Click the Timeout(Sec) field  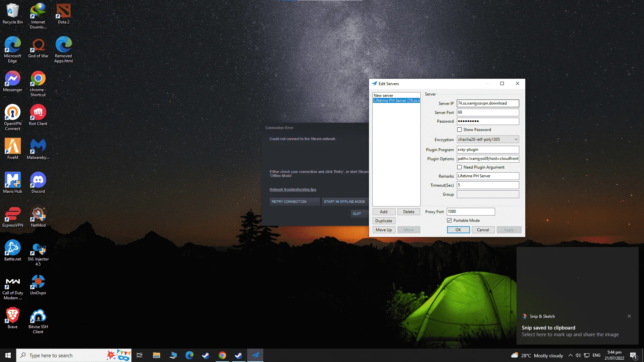pyautogui.click(x=488, y=185)
